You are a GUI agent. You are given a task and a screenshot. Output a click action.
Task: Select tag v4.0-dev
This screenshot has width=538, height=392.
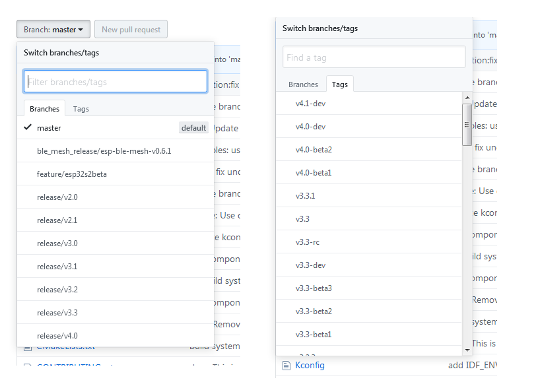tap(369, 126)
